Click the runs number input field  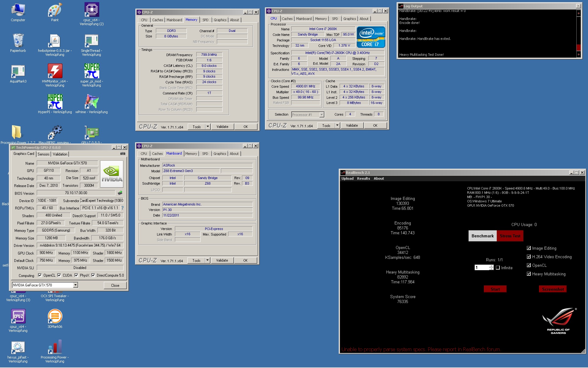(482, 268)
